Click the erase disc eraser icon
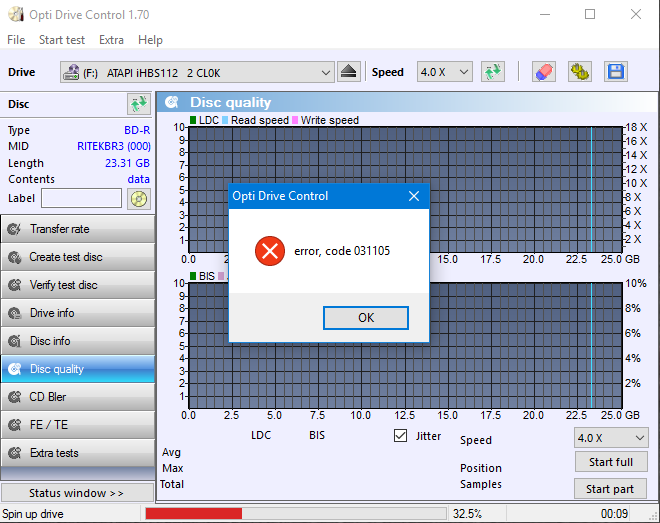 pos(543,72)
